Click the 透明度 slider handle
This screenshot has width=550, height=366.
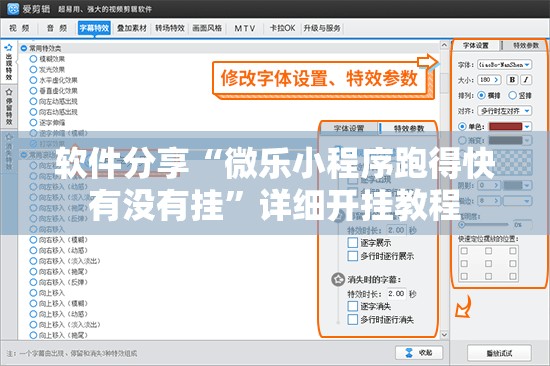pyautogui.click(x=462, y=225)
